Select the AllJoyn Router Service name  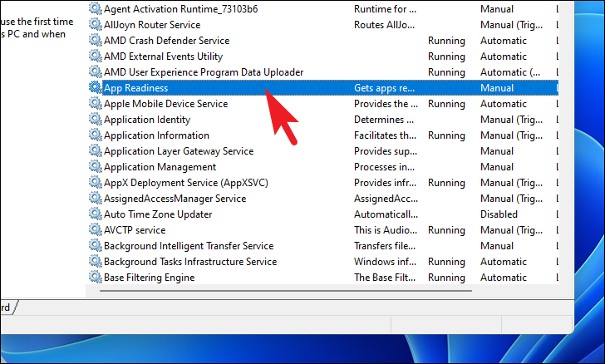[x=152, y=25]
